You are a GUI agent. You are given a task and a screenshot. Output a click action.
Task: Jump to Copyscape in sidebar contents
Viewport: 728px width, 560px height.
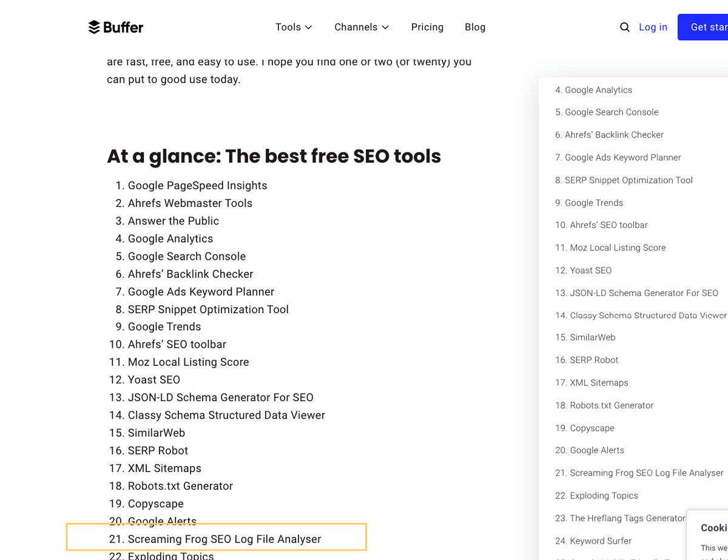[x=585, y=428]
